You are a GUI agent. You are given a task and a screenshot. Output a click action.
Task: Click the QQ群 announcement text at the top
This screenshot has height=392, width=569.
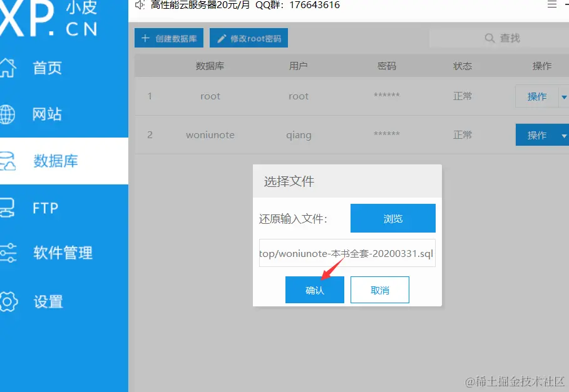[297, 5]
